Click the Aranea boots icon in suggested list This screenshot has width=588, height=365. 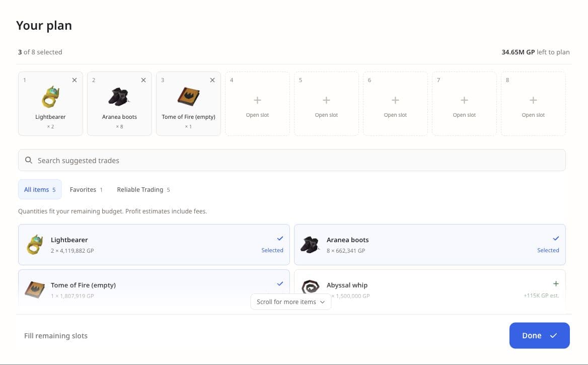[310, 245]
